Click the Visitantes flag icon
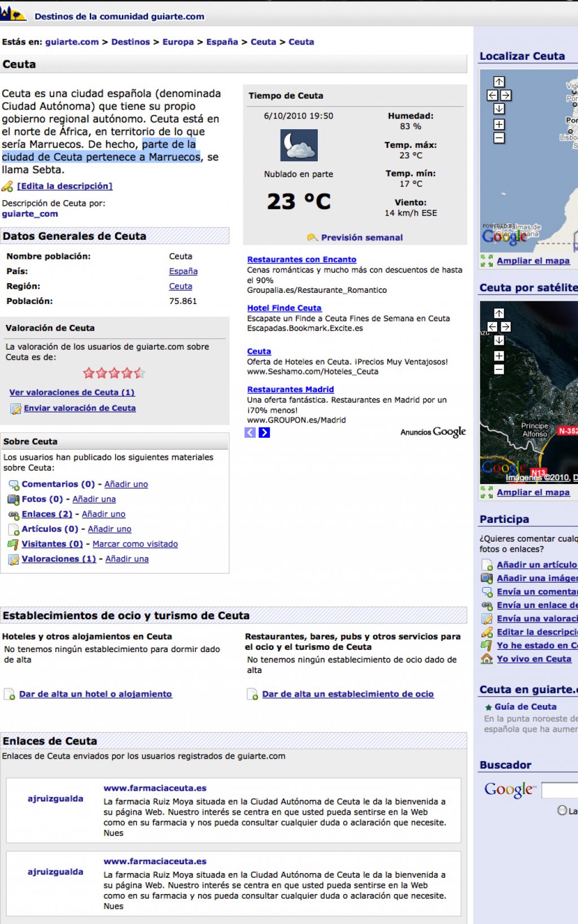Screen dimensions: 578x924 pyautogui.click(x=13, y=544)
